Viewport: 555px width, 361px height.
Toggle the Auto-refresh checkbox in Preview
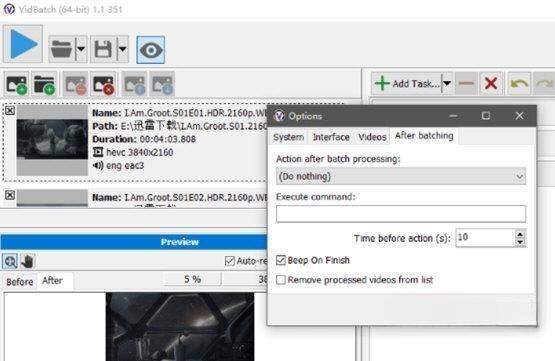(230, 261)
